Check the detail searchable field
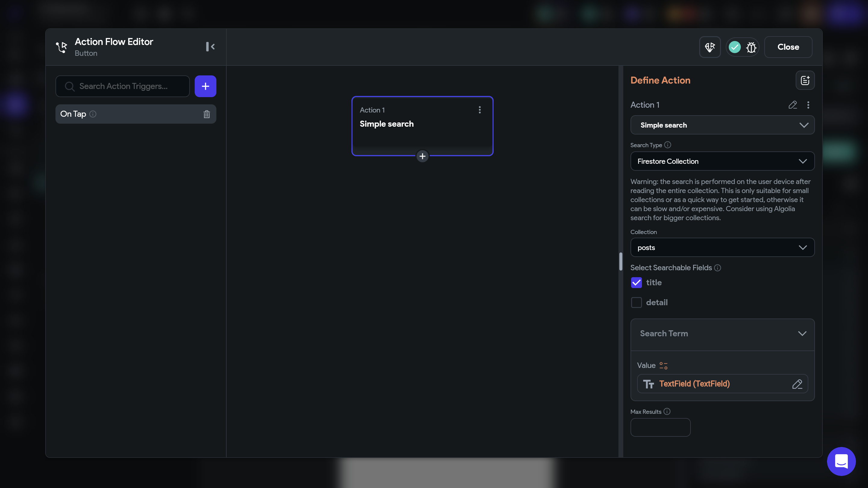This screenshot has width=868, height=488. click(x=636, y=303)
